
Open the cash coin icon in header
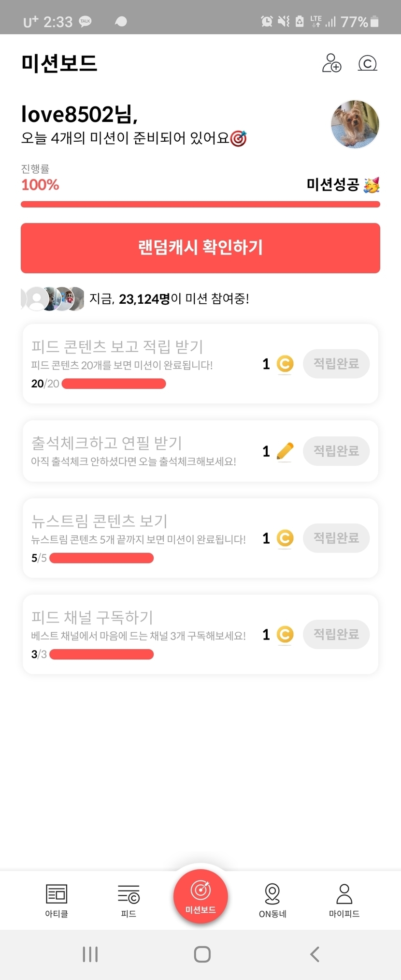pyautogui.click(x=367, y=63)
